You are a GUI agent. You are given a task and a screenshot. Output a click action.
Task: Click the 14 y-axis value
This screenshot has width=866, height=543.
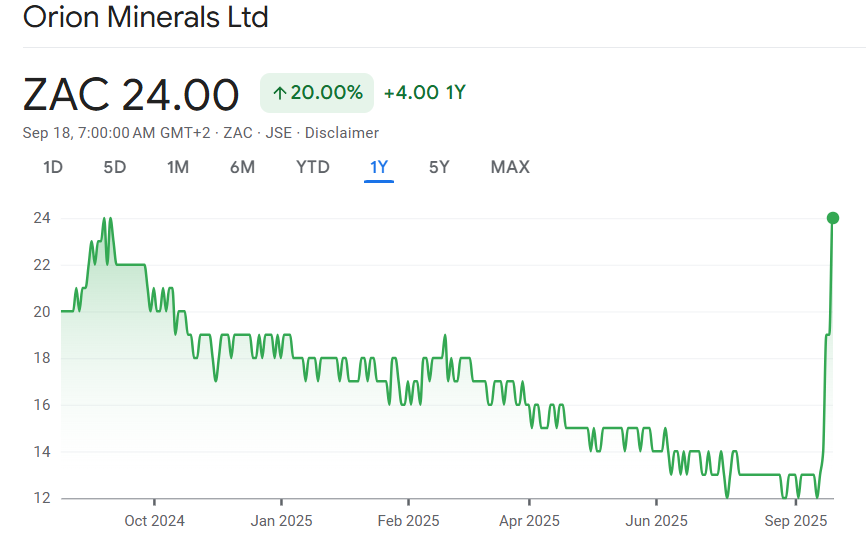[42, 452]
